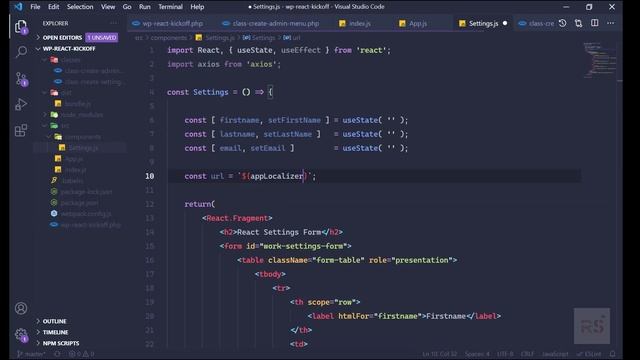Click the 1 UNSAVED badge
This screenshot has height=360, width=640.
pyautogui.click(x=102, y=38)
